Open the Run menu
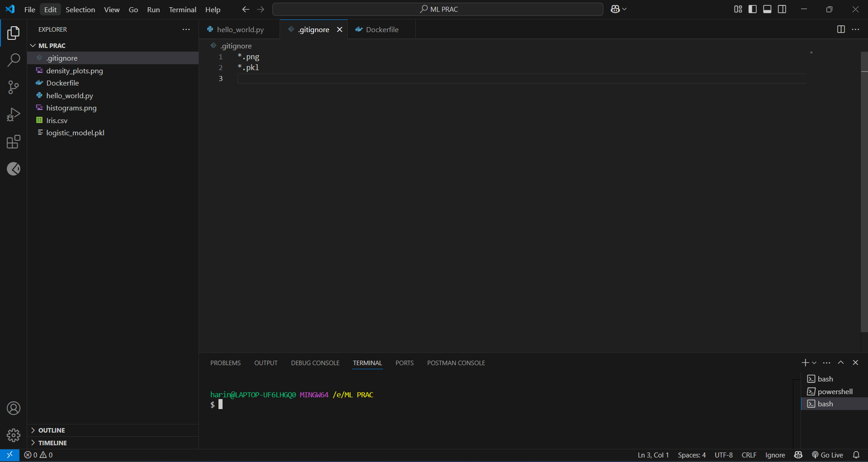Screen dimensions: 868x462 tap(153, 10)
